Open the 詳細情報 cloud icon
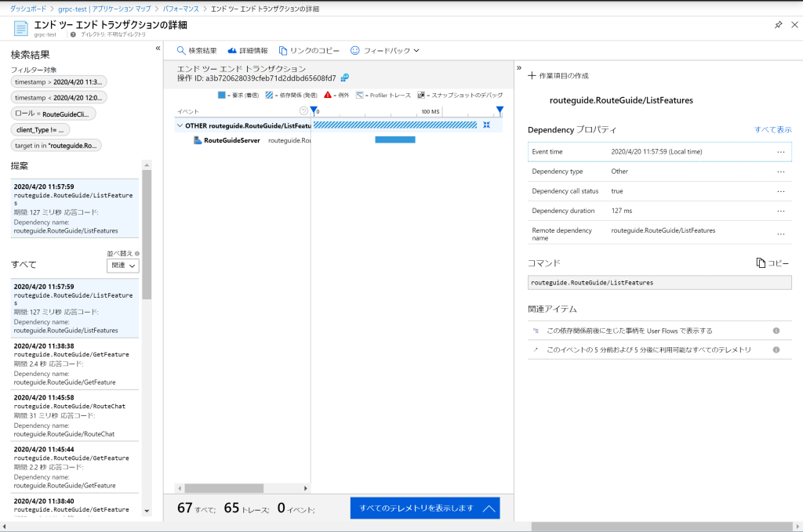Viewport: 803px width, 532px height. pos(232,50)
